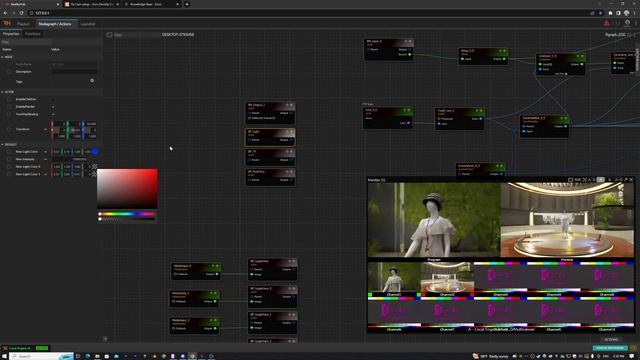Click the Windows taskbar search box
This screenshot has height=360, width=640.
(42, 356)
